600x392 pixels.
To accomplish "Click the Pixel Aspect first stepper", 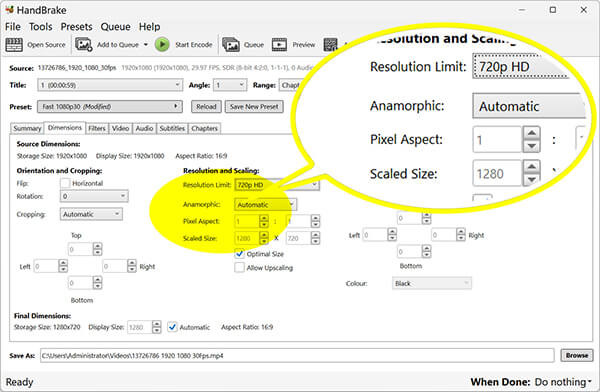I will pyautogui.click(x=264, y=221).
